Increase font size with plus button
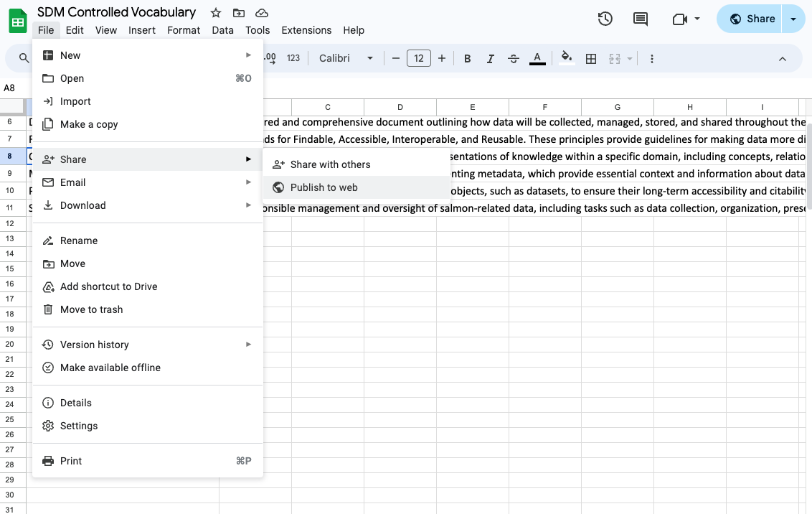The height and width of the screenshot is (514, 812). pyautogui.click(x=442, y=59)
